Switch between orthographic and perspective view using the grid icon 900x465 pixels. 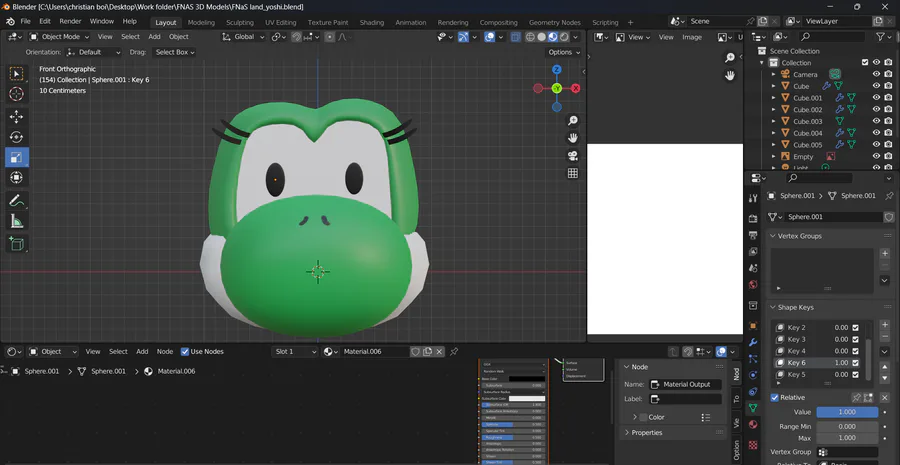point(572,173)
